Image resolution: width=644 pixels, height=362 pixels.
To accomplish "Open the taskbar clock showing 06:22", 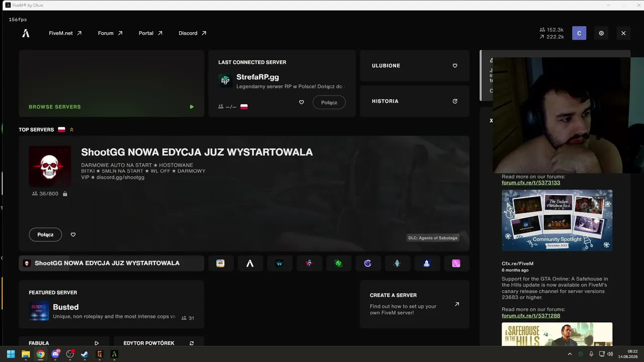I will [x=629, y=354].
